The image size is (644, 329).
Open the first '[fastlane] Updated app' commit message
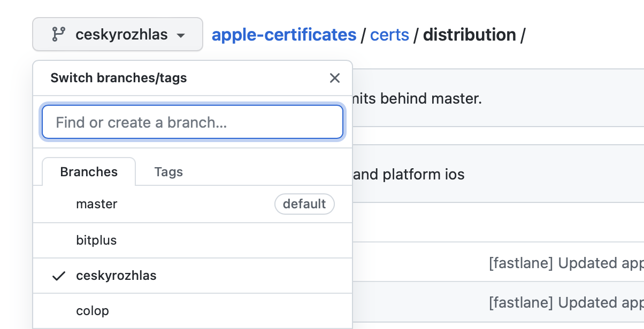(x=566, y=263)
